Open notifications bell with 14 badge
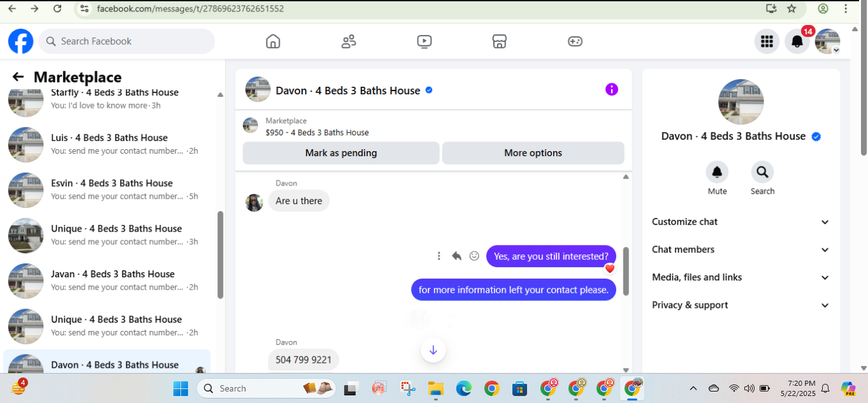This screenshot has height=403, width=868. pyautogui.click(x=797, y=41)
